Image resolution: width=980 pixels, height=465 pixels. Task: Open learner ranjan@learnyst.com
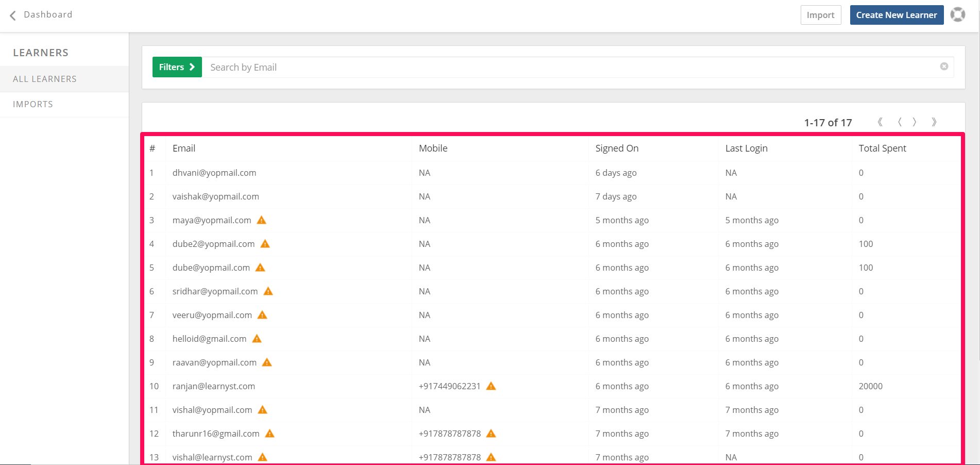(214, 386)
